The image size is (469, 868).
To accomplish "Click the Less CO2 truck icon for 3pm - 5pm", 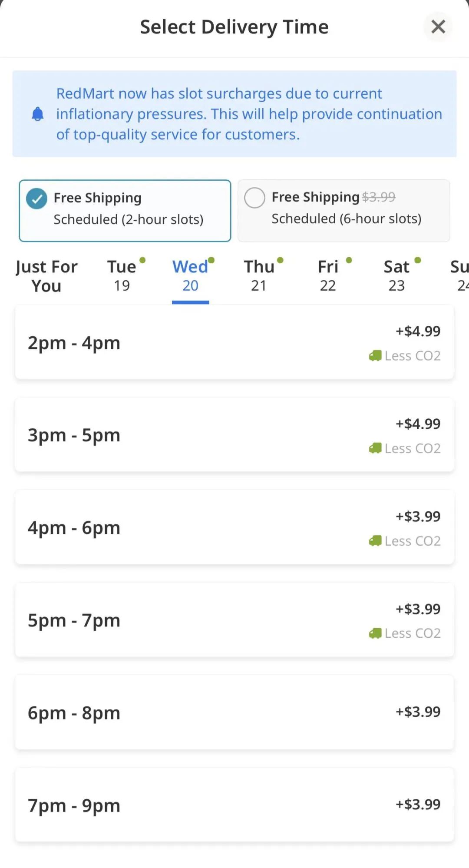I will pyautogui.click(x=375, y=448).
